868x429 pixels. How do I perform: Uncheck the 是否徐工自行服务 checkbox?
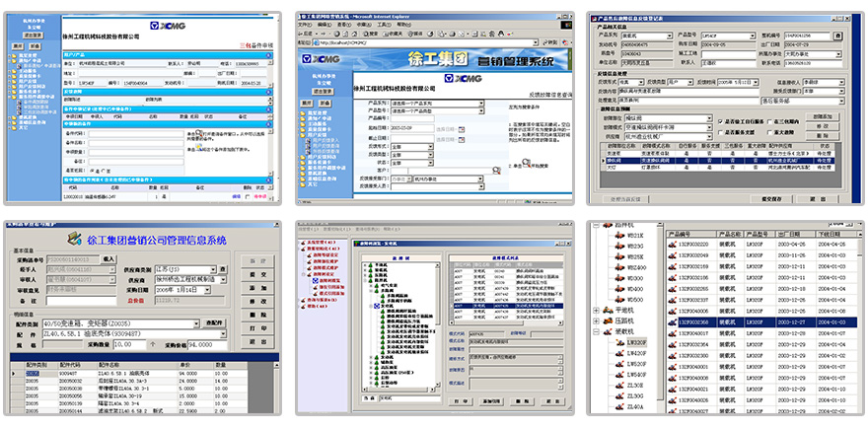(x=721, y=121)
